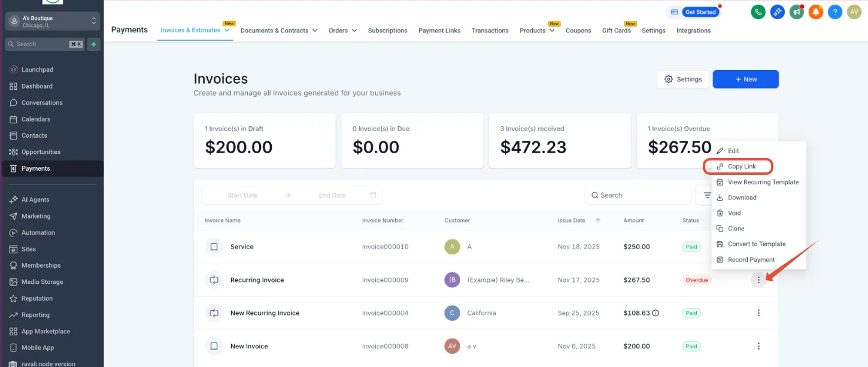Click the blue sparkle icon in the header
Screen dimensions: 868x367
(777, 11)
